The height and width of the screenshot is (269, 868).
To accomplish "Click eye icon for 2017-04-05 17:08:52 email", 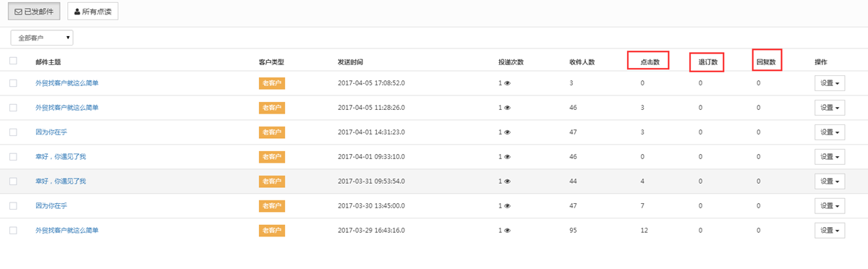I will pos(507,83).
